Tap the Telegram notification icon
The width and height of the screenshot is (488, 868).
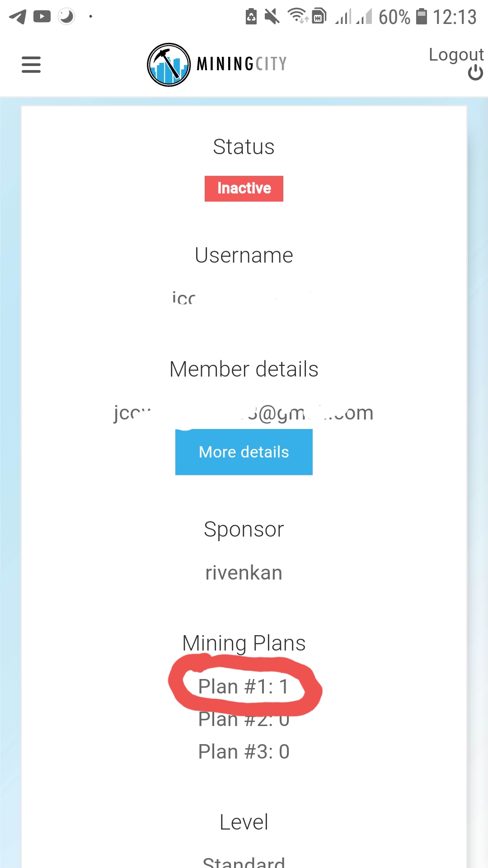[18, 17]
